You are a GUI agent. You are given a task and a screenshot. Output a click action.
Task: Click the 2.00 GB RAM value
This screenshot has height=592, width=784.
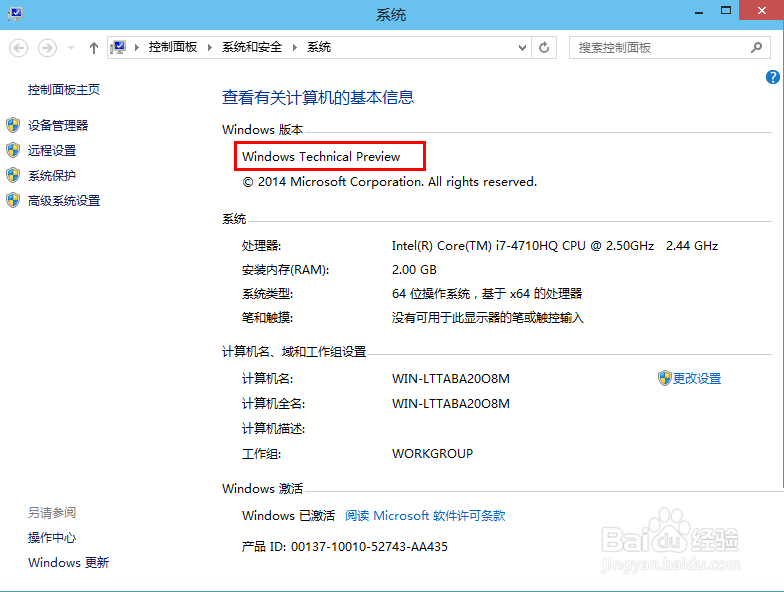click(x=414, y=270)
